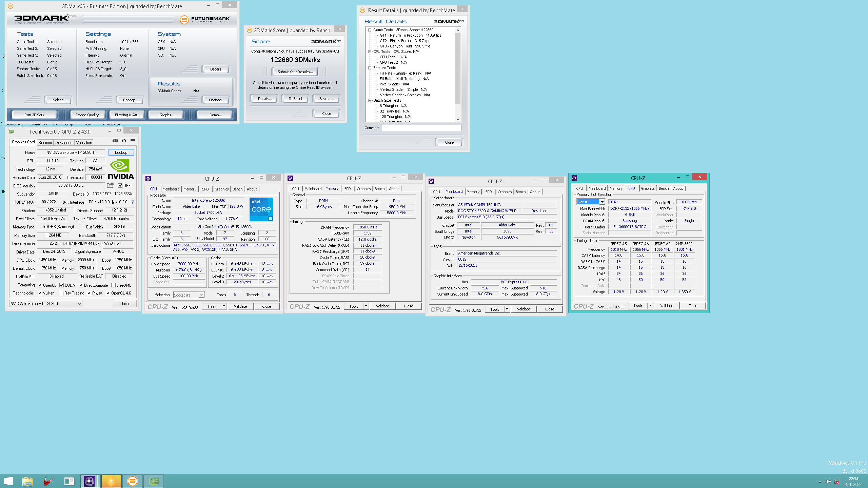The width and height of the screenshot is (868, 488).
Task: Click the 3DMark orange taskbar icon
Action: [x=132, y=481]
